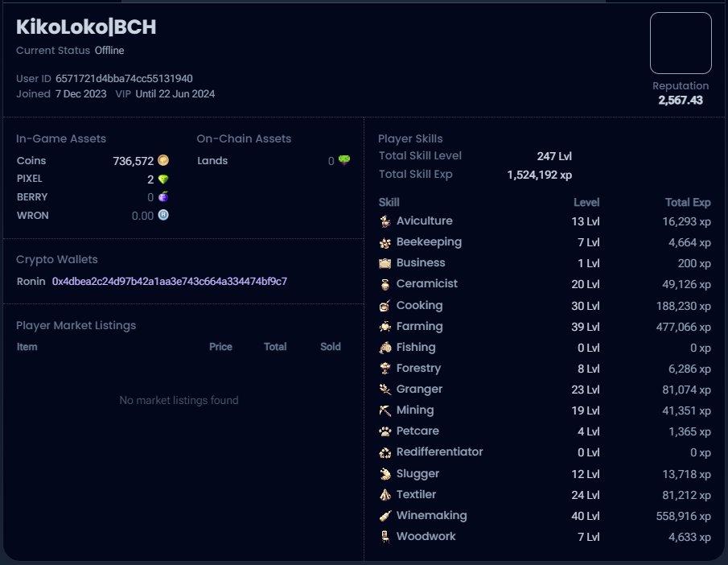Click the Farming skill icon
728x565 pixels.
point(385,327)
